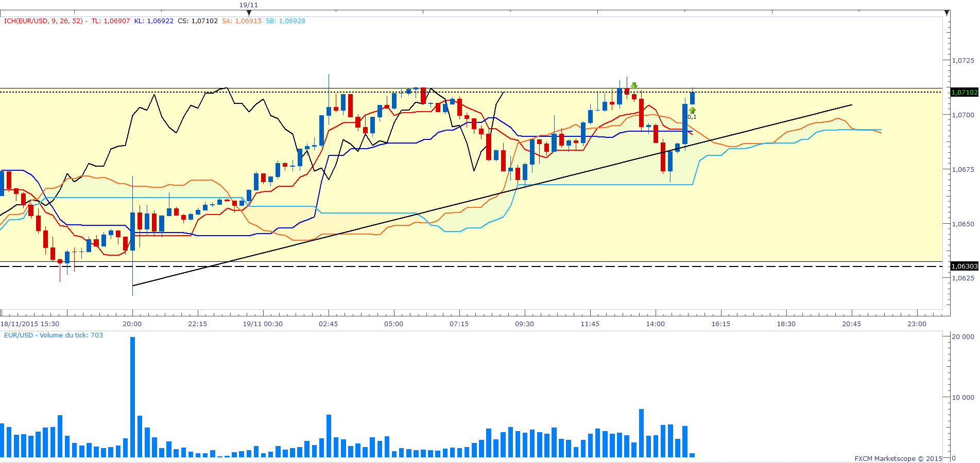Click the tallest volume bar at 20:00
The width and height of the screenshot is (980, 463).
point(133,397)
